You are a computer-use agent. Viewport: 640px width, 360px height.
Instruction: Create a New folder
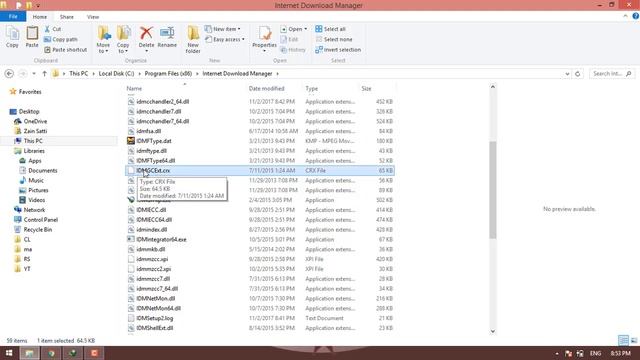tap(193, 40)
